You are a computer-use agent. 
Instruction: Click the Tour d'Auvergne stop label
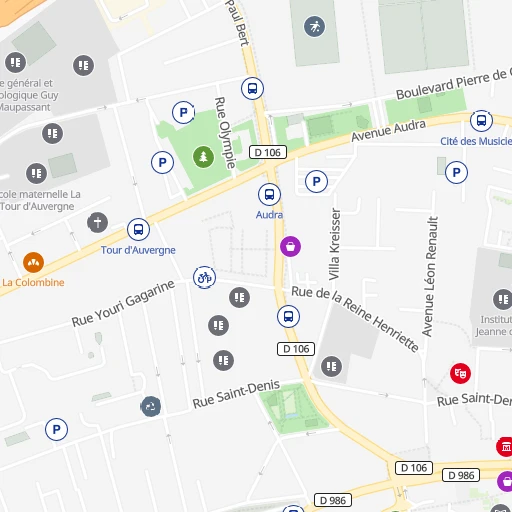(138, 250)
